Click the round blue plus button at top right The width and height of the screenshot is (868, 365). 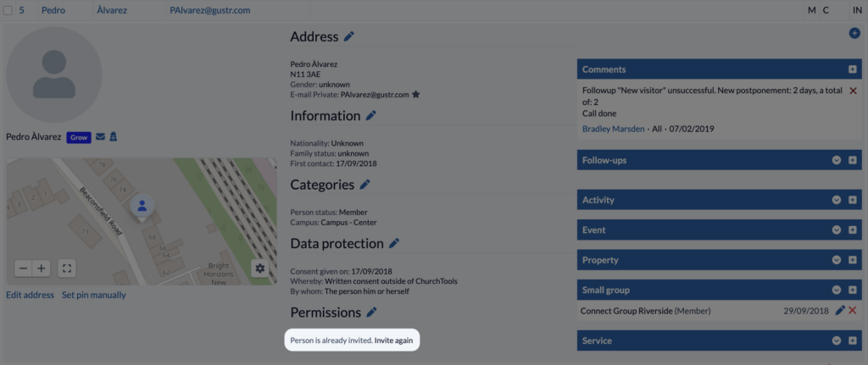click(854, 34)
